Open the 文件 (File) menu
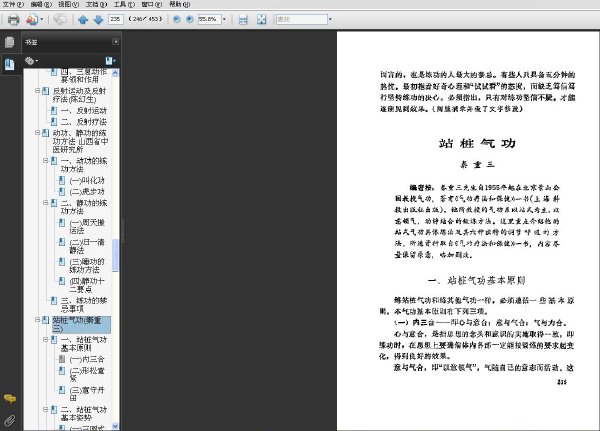Screen dimensions: 600x431 13,4
